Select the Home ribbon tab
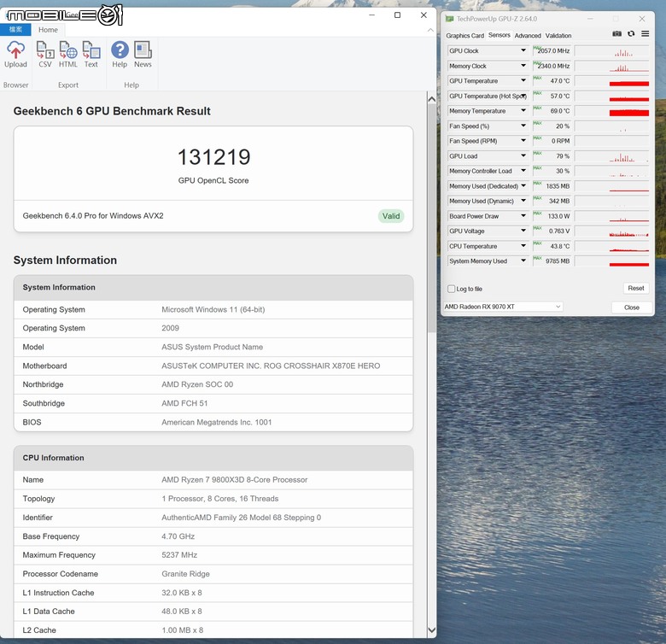This screenshot has height=644, width=666. tap(48, 30)
